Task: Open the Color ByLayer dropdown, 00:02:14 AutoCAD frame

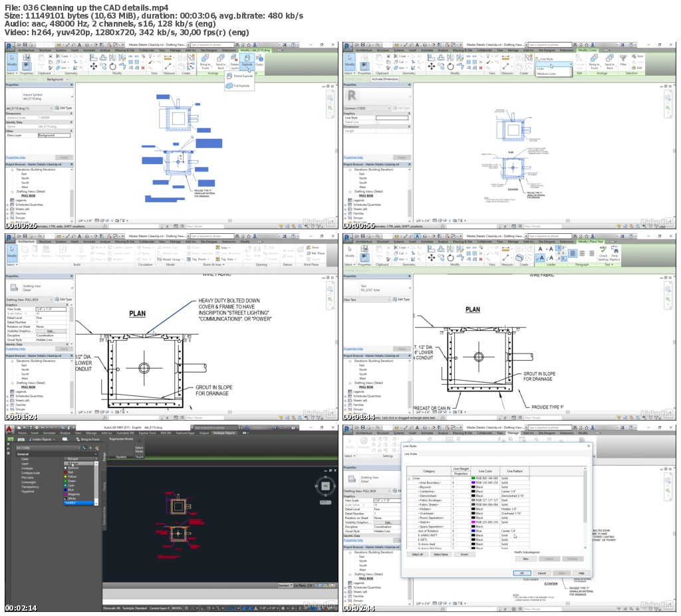Action: tap(81, 459)
